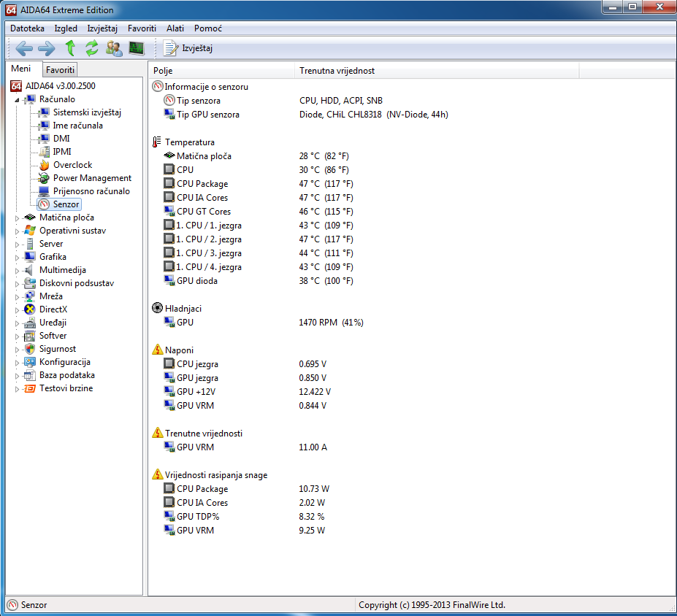Open the Alati menu

[175, 28]
